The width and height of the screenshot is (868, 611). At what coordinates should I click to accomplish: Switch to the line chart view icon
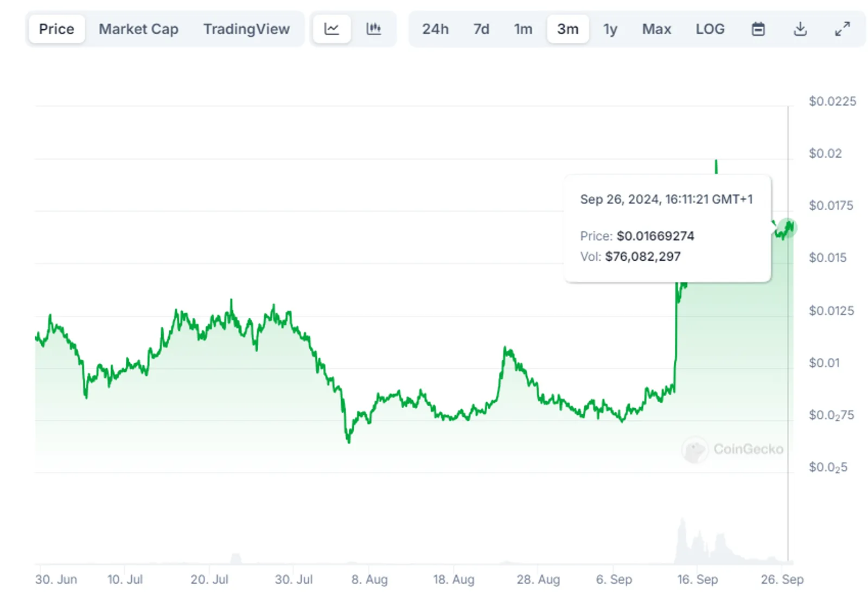pyautogui.click(x=331, y=29)
